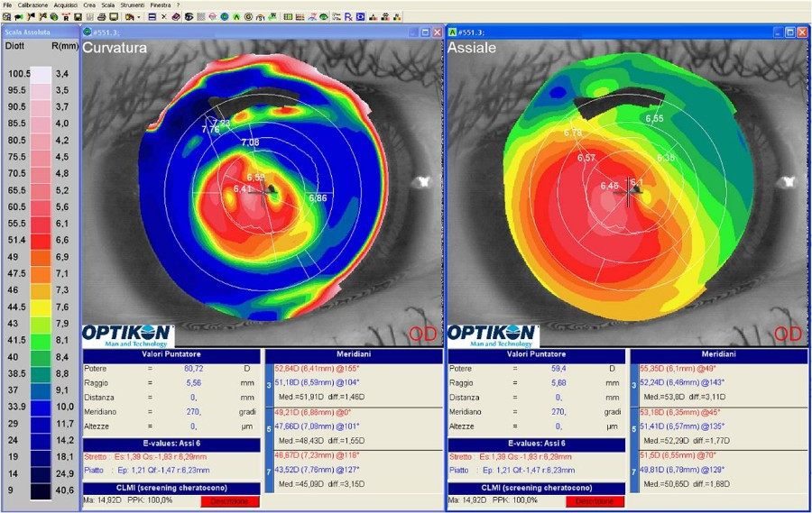812x513 pixels.
Task: Click the first icon in the toolbar
Action: (x=6, y=16)
